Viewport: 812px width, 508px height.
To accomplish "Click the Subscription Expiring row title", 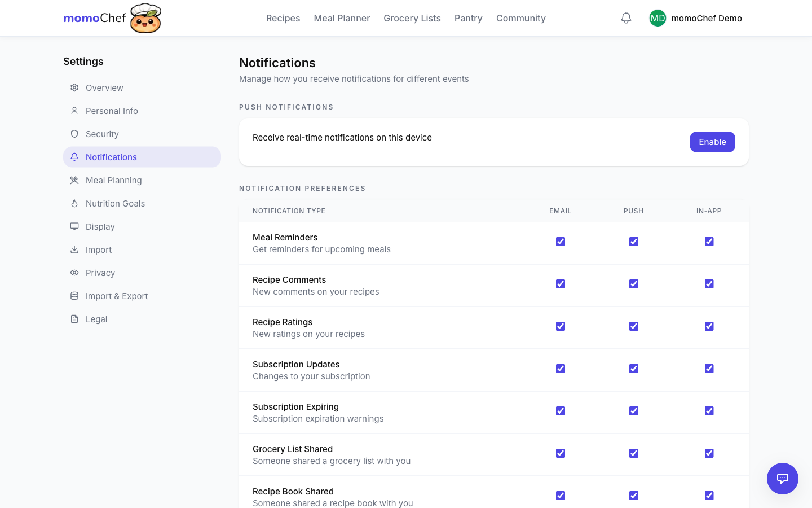I will pos(295,406).
